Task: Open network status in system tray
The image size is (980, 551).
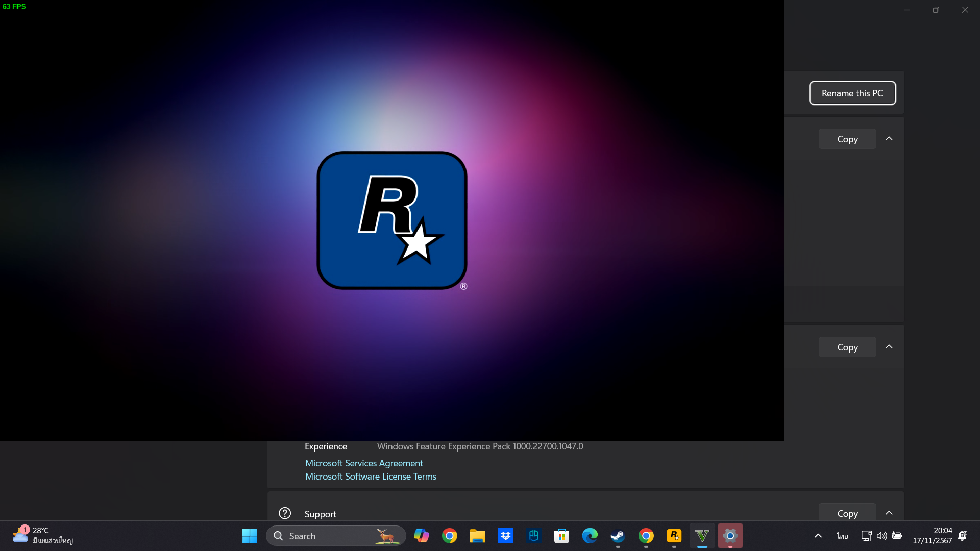Action: coord(866,536)
